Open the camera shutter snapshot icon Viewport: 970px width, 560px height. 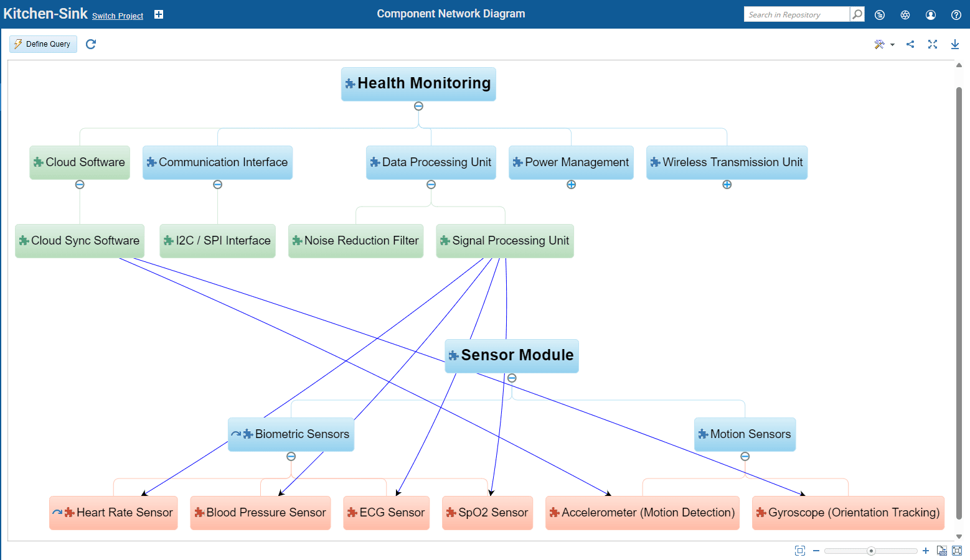click(x=905, y=15)
